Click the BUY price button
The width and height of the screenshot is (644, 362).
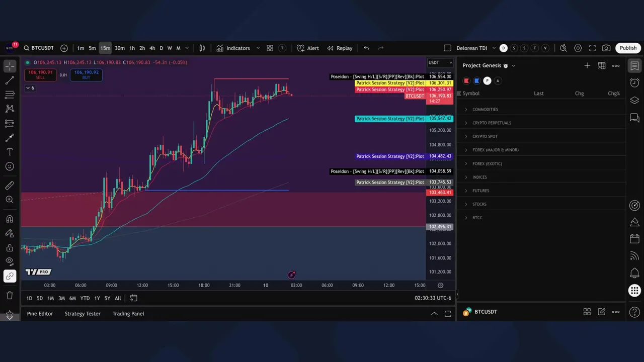coord(86,75)
